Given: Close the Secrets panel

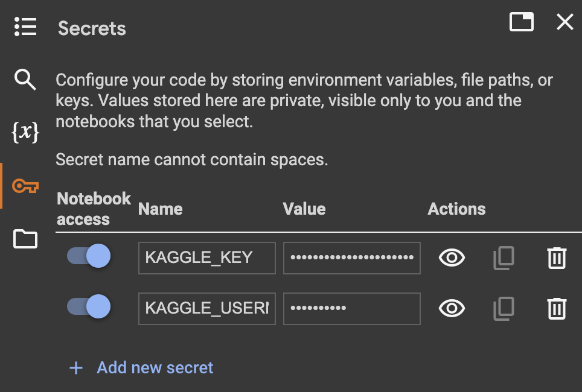Looking at the screenshot, I should pyautogui.click(x=565, y=22).
